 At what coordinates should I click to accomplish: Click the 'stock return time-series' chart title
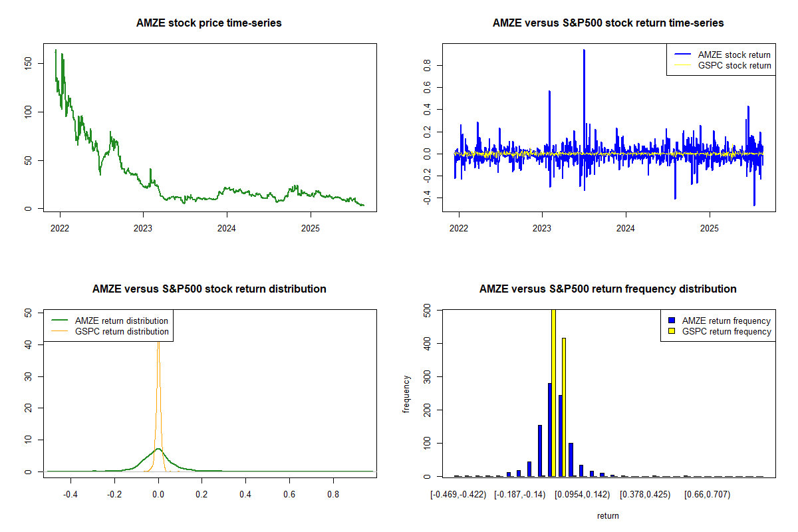(608, 23)
